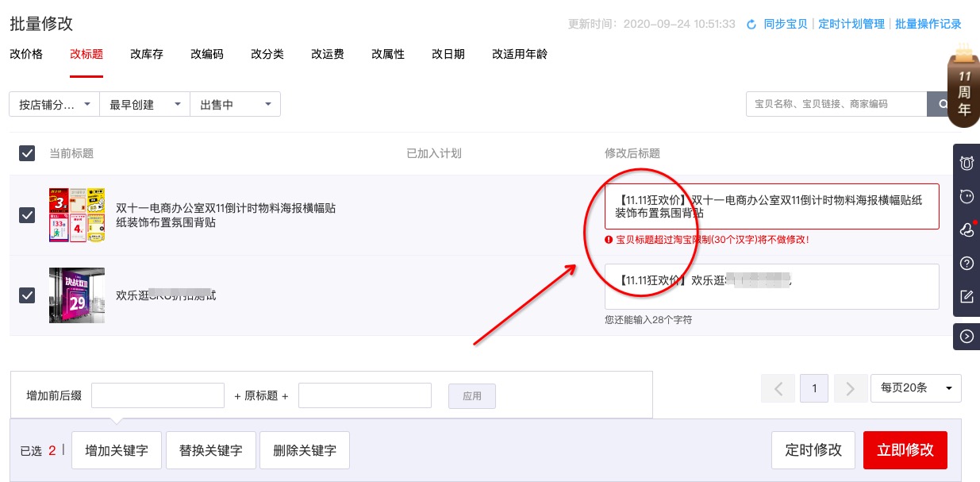Switch to the 改库存 tab

147,54
